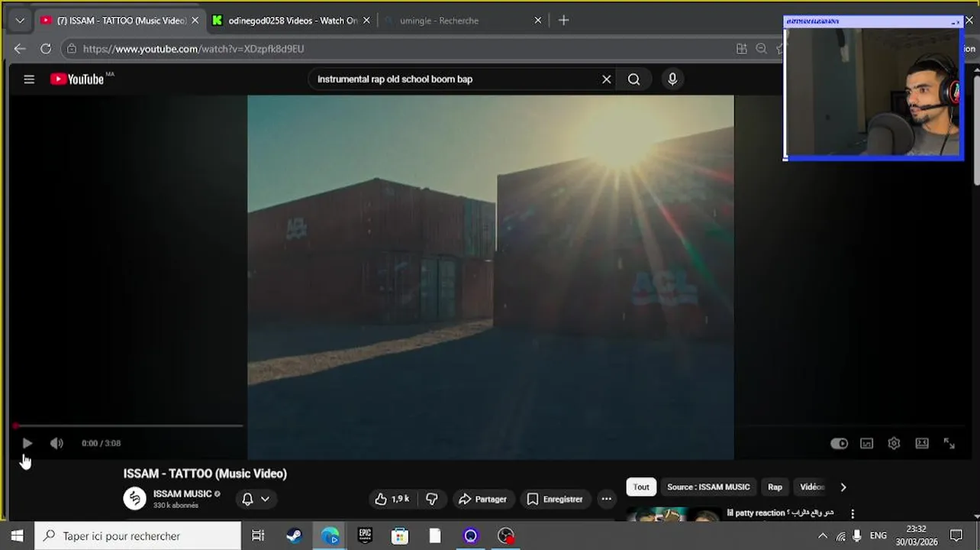The image size is (980, 550).
Task: Select the Rap filter chip
Action: pos(775,487)
